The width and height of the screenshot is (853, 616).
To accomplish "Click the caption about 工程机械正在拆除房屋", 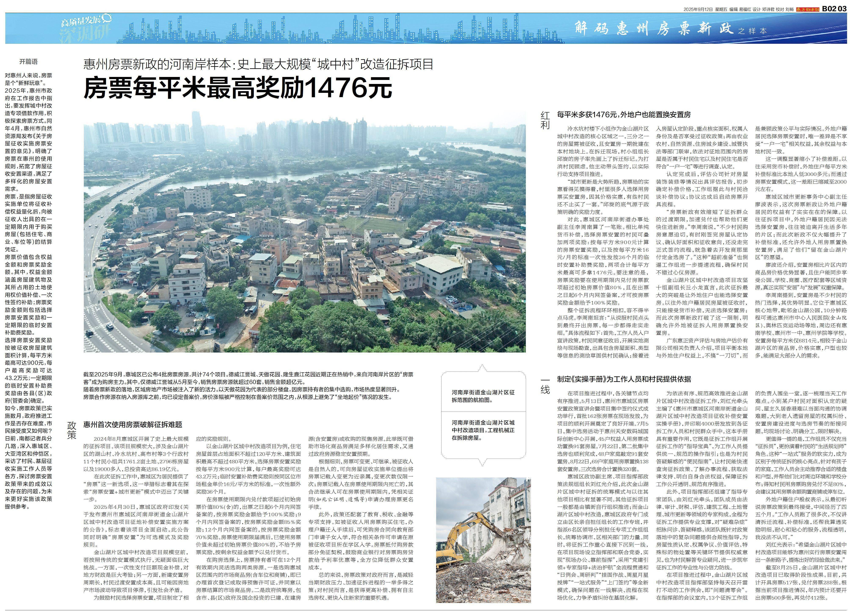I will 483,430.
